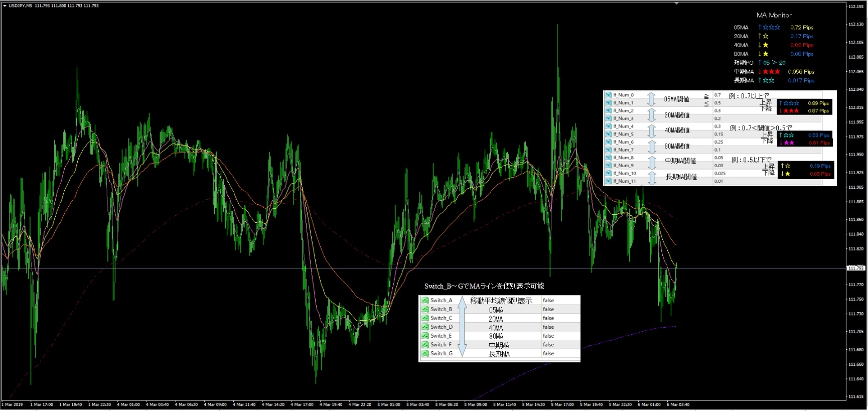Select the If_Num_10 value 0.025

(x=720, y=173)
